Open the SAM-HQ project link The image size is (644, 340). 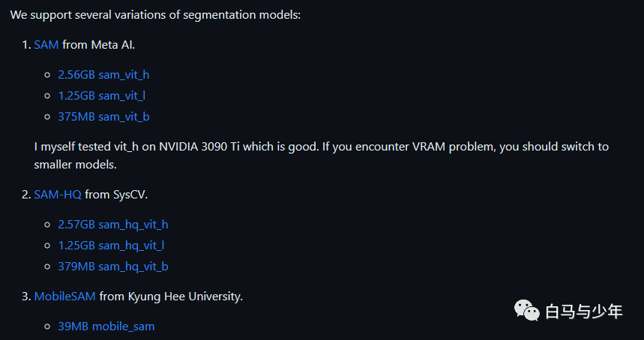pyautogui.click(x=58, y=195)
